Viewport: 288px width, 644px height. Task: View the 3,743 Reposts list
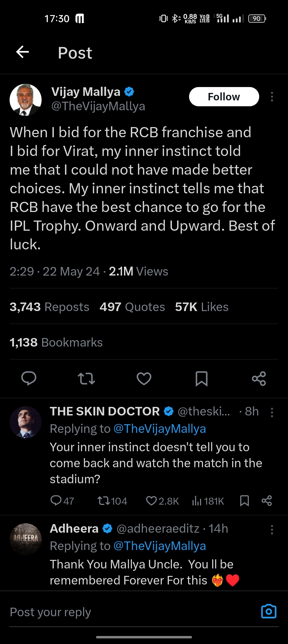pos(50,307)
